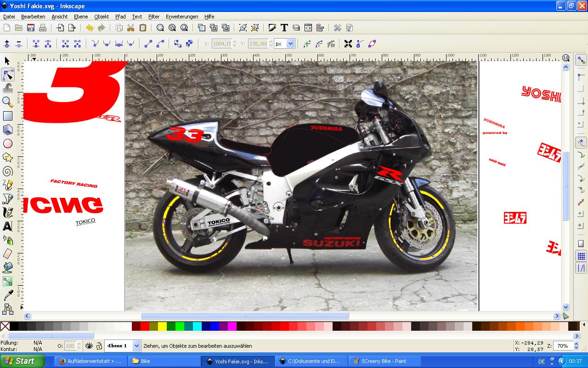588x368 pixels.
Task: Toggle layer visibility eye icon
Action: [89, 346]
